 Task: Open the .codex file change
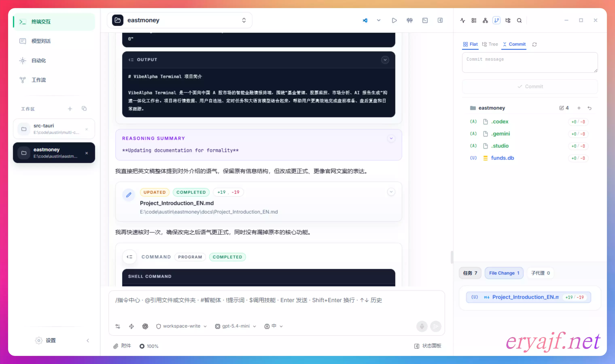[530, 122]
